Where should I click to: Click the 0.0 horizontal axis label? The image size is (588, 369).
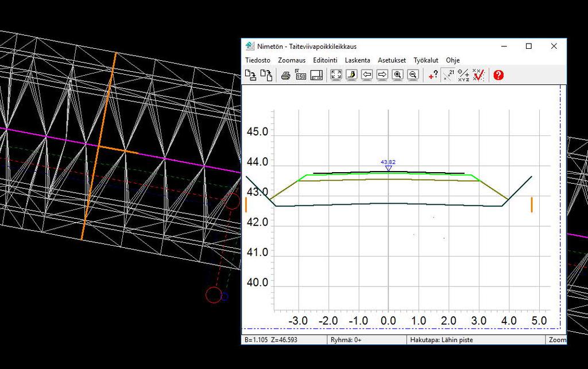tap(388, 321)
